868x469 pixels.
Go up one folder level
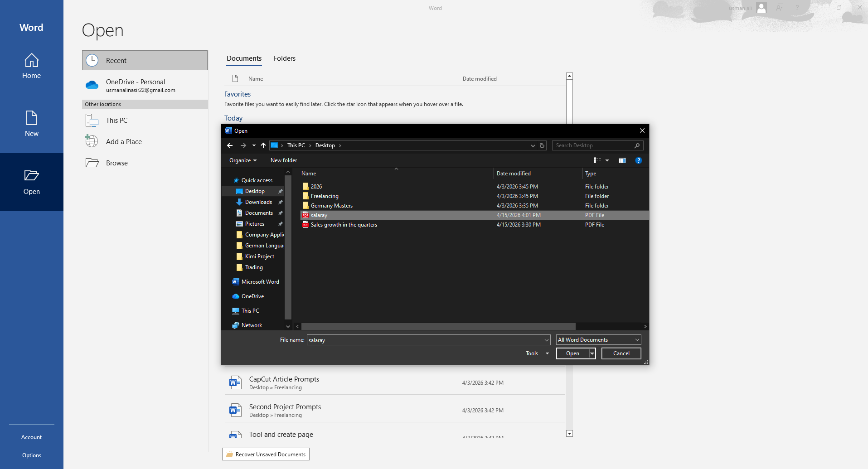click(x=263, y=145)
